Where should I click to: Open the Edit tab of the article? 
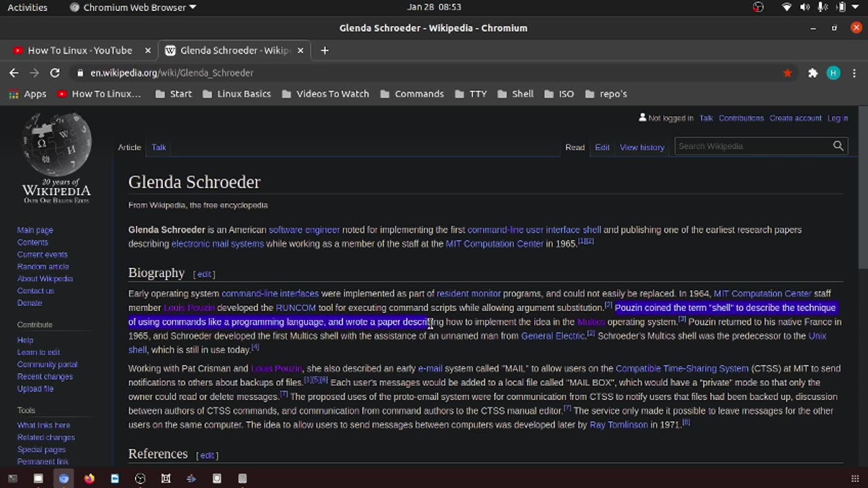[x=602, y=147]
